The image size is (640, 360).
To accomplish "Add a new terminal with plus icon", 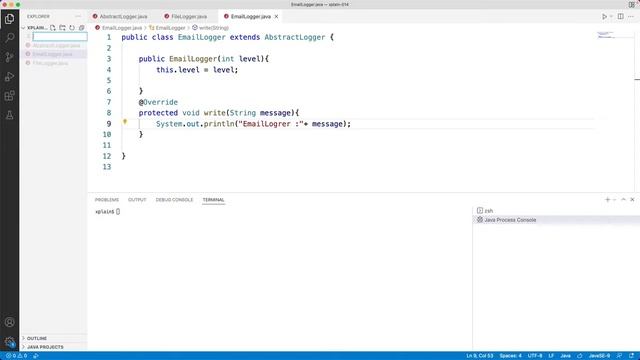I will click(x=607, y=200).
